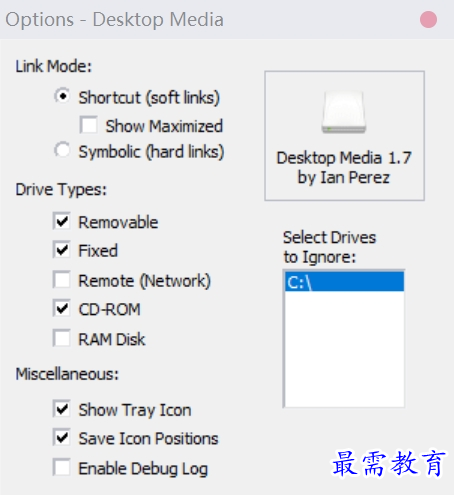Click the Options - Desktop Media title bar
The image size is (454, 495).
point(115,19)
